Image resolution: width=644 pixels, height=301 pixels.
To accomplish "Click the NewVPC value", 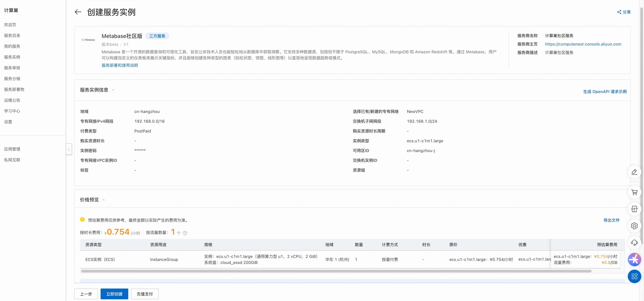I will point(415,112).
